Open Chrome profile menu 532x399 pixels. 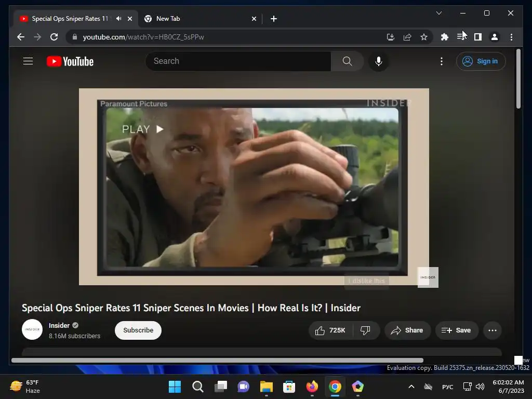(x=495, y=37)
